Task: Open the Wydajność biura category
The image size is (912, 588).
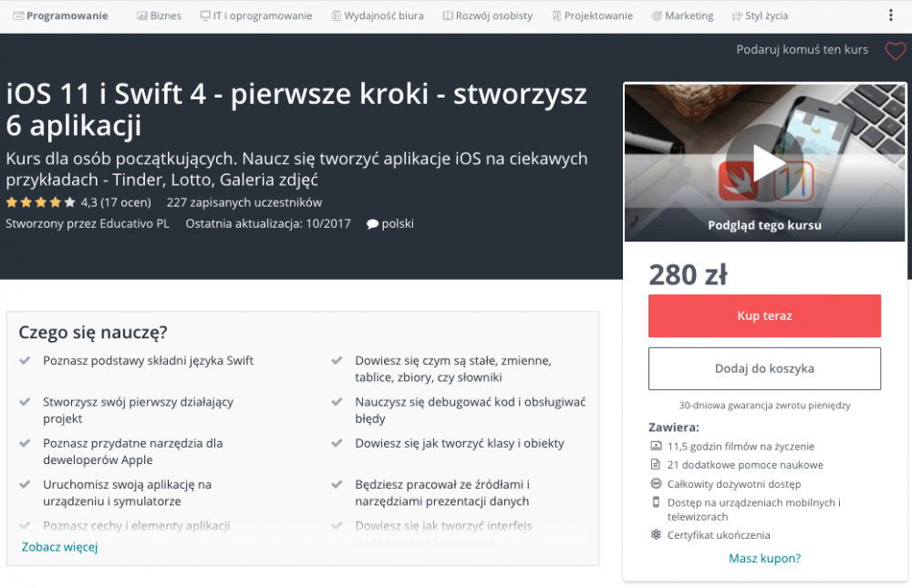Action: 378,15
